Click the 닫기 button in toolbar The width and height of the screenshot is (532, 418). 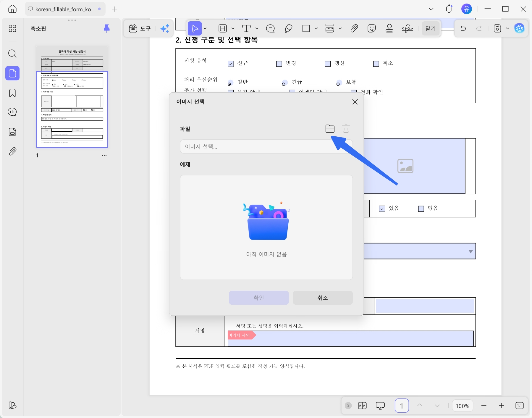tap(431, 28)
